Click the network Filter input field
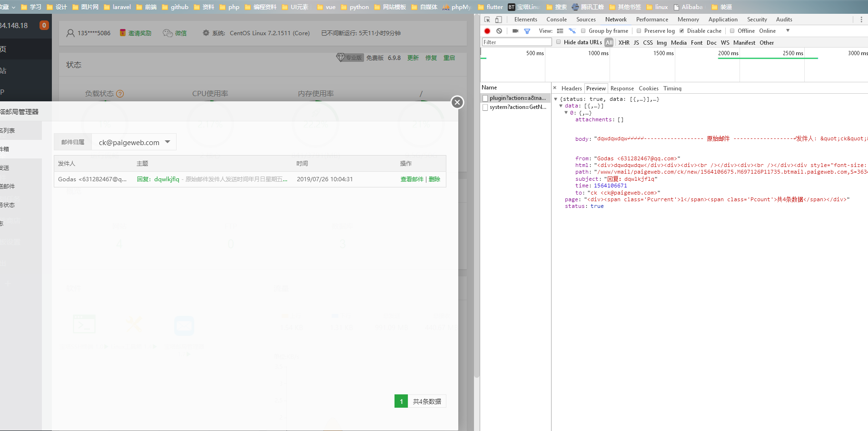868x431 pixels. pos(516,42)
